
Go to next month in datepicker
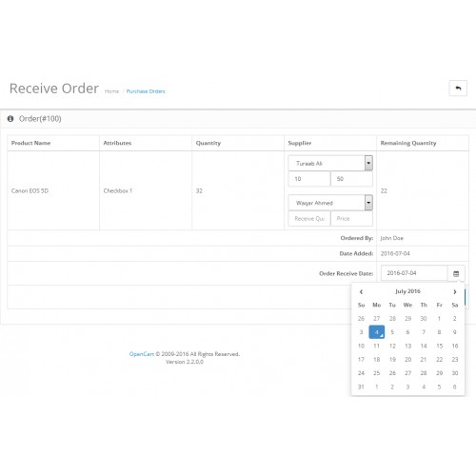coord(455,291)
